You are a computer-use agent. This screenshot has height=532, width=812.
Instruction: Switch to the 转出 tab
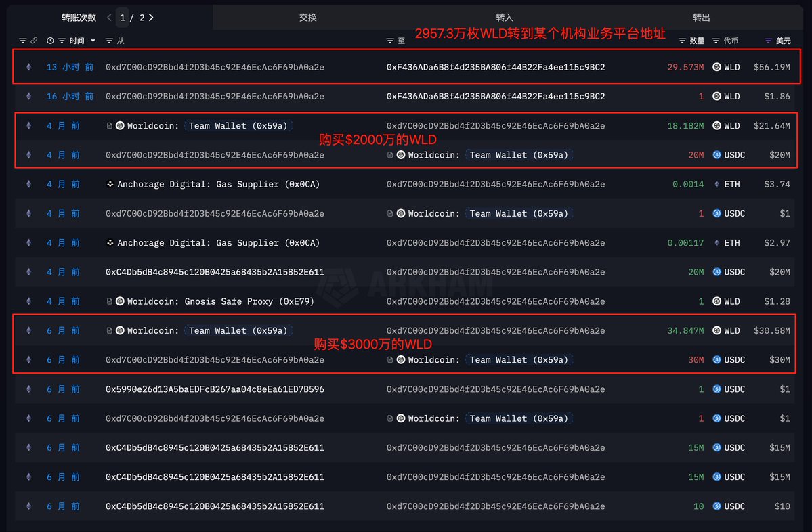click(x=701, y=18)
